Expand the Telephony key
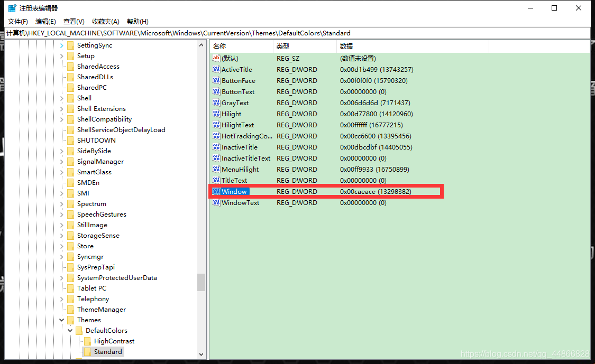The image size is (595, 364). click(x=61, y=299)
